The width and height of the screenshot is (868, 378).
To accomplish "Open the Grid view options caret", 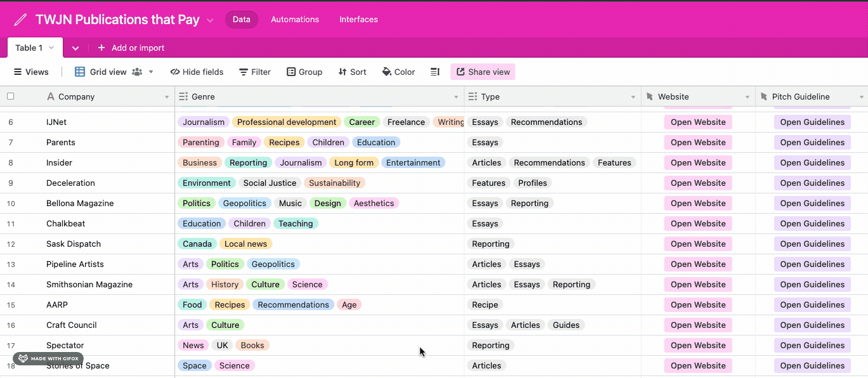I will tap(151, 72).
